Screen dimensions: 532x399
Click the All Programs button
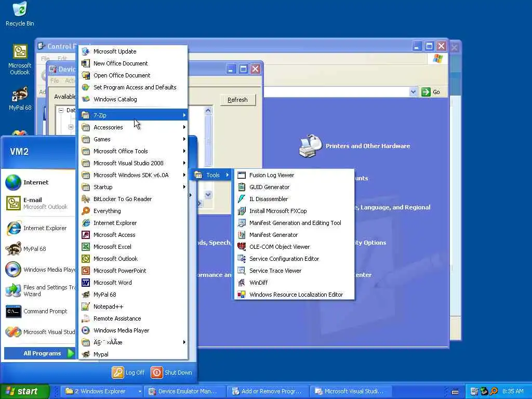(x=39, y=353)
